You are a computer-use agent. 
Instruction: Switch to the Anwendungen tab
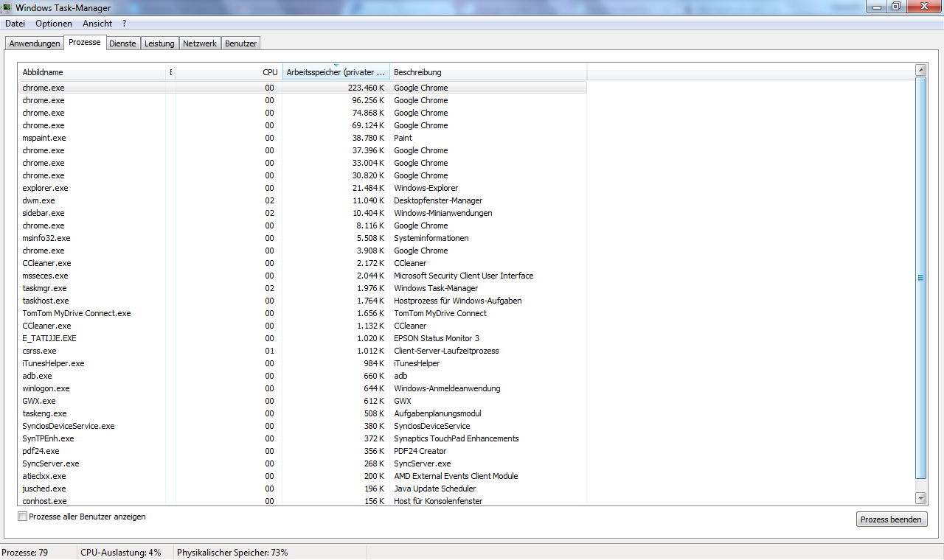click(35, 43)
